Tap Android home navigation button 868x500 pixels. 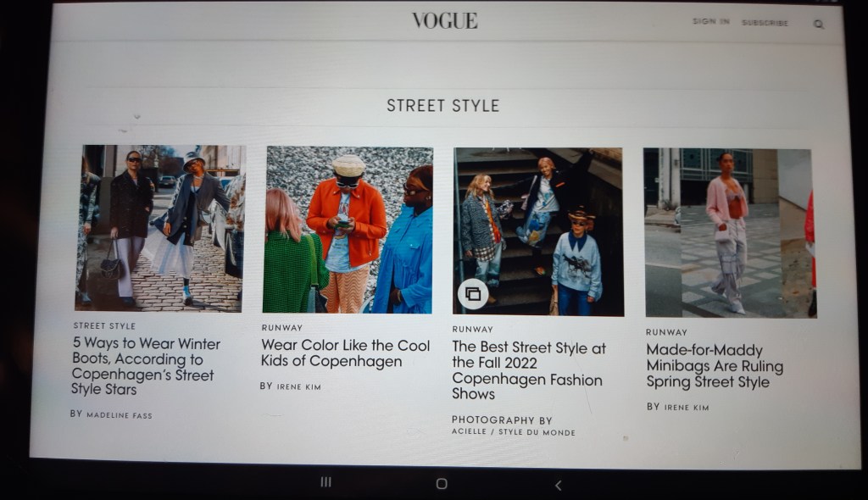coord(441,484)
